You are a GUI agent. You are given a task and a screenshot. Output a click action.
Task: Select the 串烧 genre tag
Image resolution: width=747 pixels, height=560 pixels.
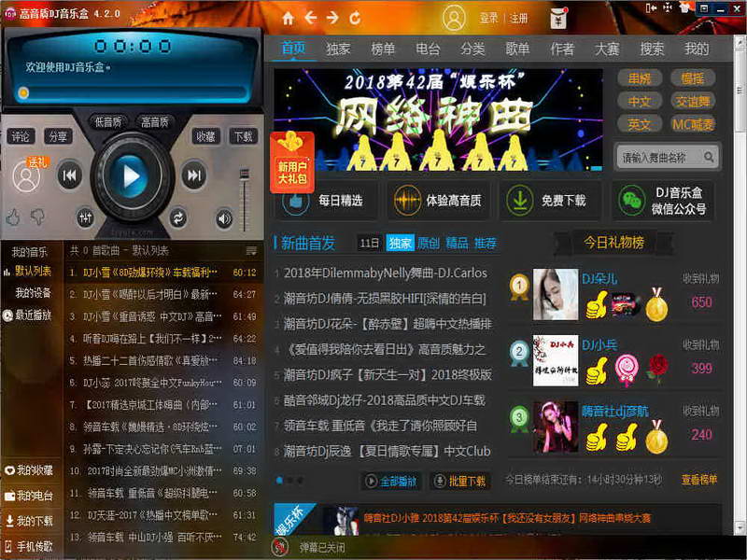tap(640, 78)
